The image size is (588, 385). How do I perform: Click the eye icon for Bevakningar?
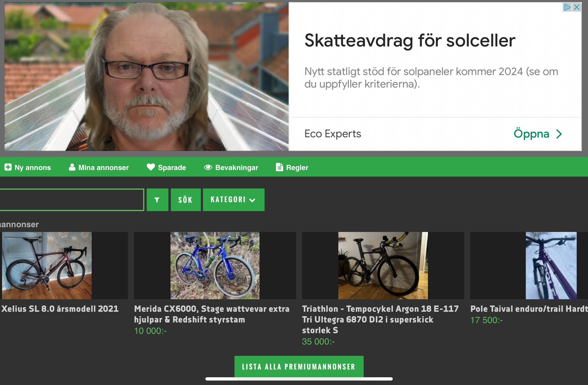click(208, 167)
